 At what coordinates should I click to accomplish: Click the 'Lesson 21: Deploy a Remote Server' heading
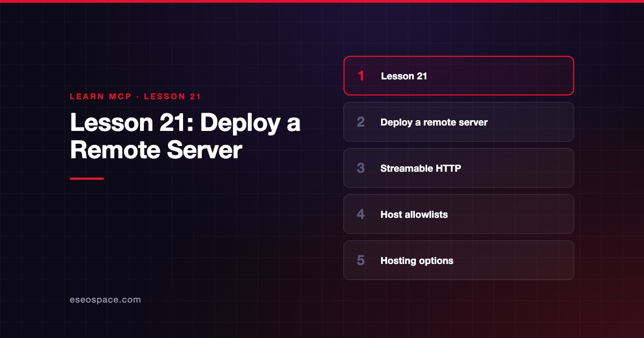pos(185,137)
